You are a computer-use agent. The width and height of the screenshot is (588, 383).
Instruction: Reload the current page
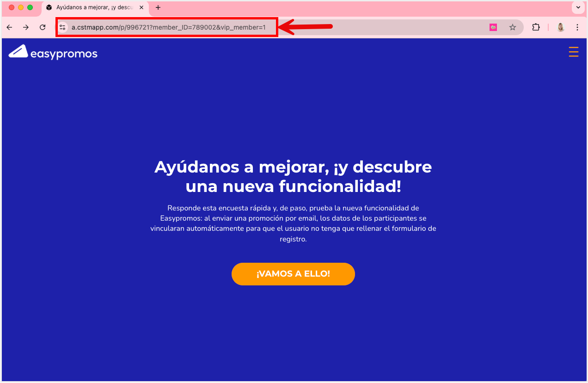(x=43, y=27)
